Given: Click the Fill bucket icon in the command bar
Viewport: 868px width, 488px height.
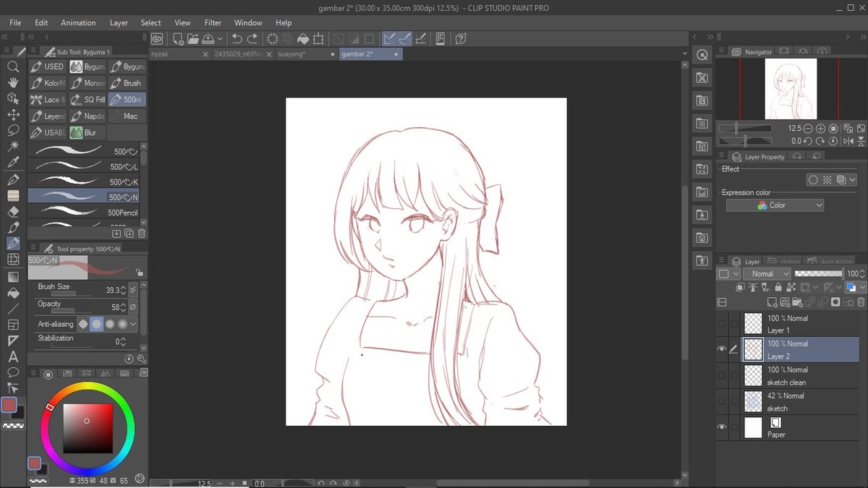Looking at the screenshot, I should tap(303, 39).
